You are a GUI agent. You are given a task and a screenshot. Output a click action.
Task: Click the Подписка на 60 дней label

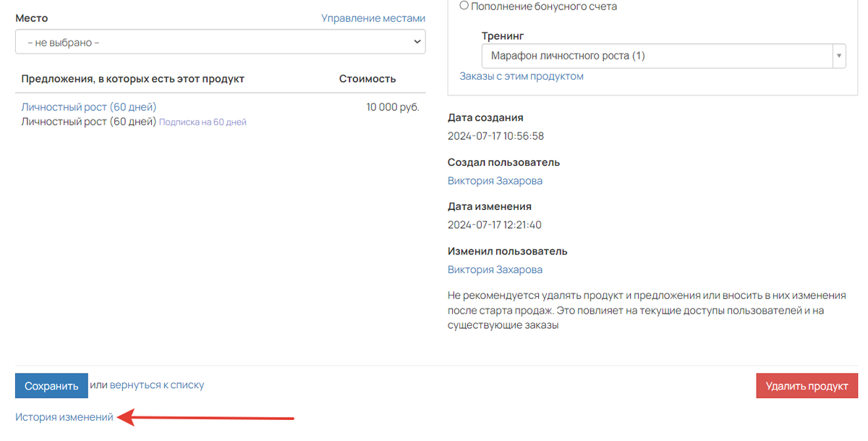[203, 122]
